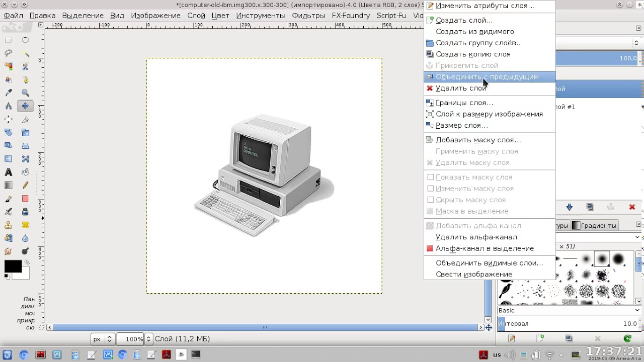644x362 pixels.
Task: Select the Eraser tool
Action: (x=25, y=199)
